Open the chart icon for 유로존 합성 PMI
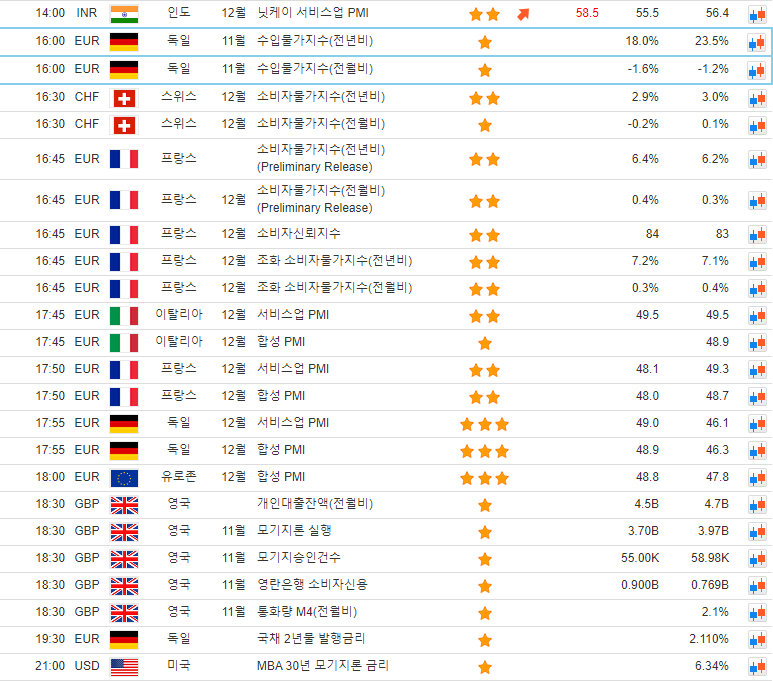This screenshot has width=773, height=681. tap(757, 478)
